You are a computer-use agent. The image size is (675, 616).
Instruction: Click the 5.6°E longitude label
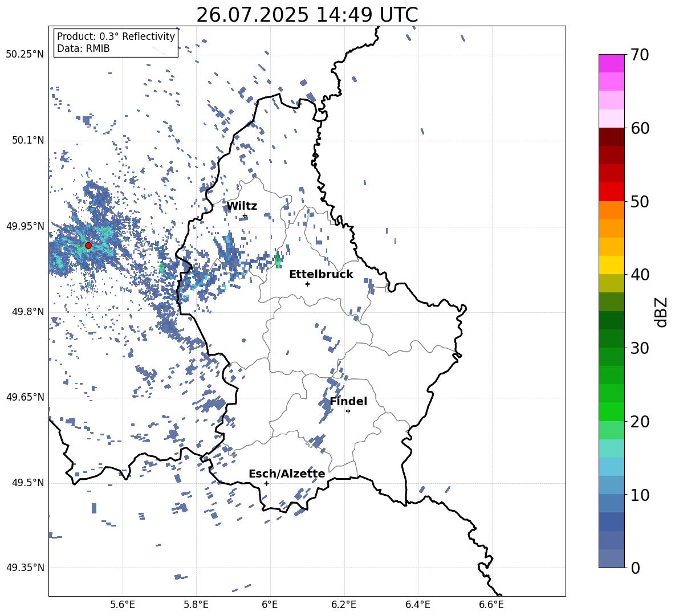[123, 605]
